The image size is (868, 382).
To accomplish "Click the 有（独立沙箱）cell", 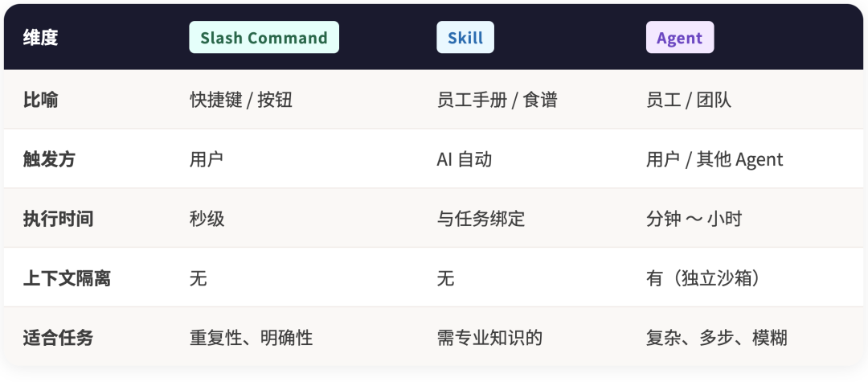I will [x=703, y=278].
